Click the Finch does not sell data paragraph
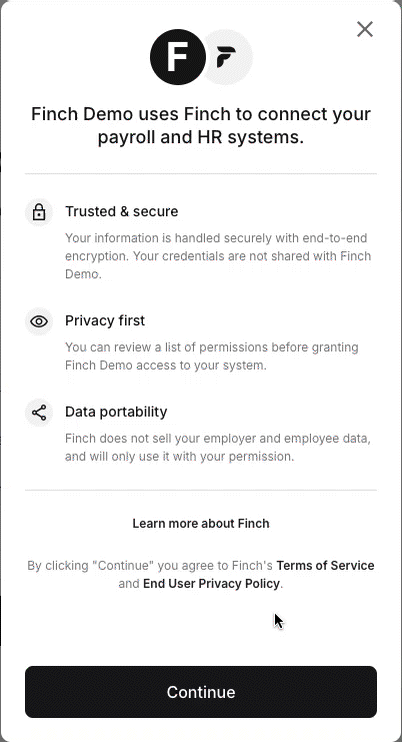Viewport: 402px width, 742px height. pyautogui.click(x=218, y=447)
